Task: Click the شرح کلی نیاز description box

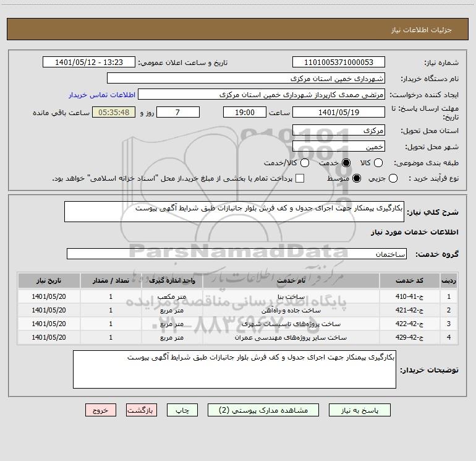Action: click(234, 212)
